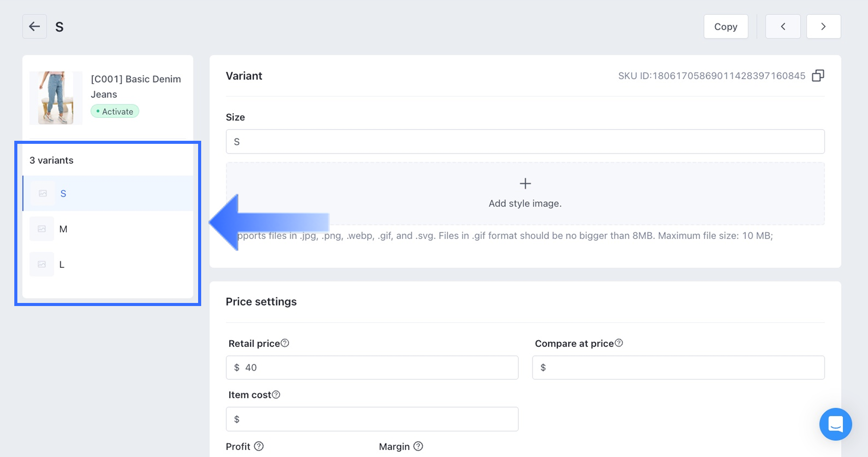Open the Basic Denim Jeans product thumbnail

[x=56, y=98]
